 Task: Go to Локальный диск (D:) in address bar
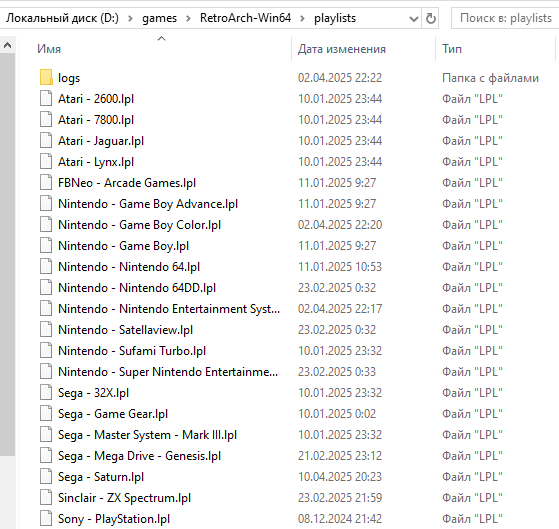coord(62,18)
